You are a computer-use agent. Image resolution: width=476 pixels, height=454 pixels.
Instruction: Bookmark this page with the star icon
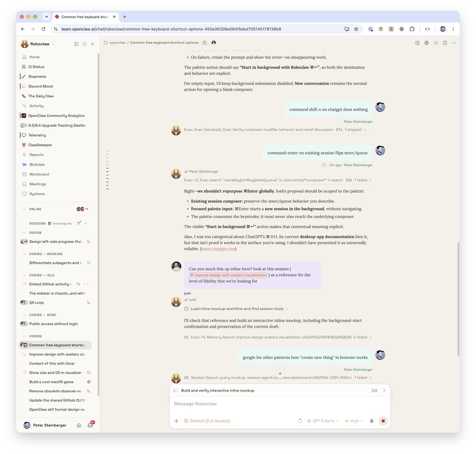pyautogui.click(x=356, y=29)
